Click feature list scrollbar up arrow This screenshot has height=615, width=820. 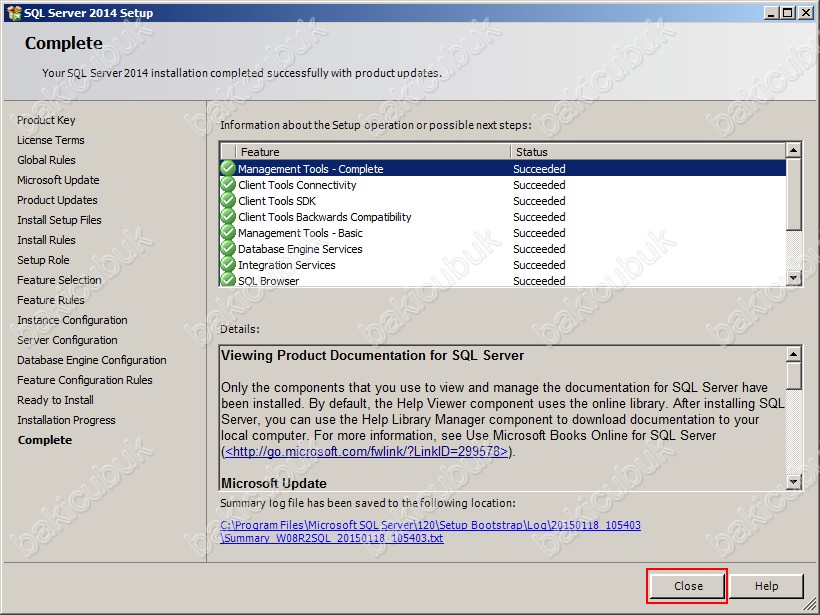pos(793,151)
